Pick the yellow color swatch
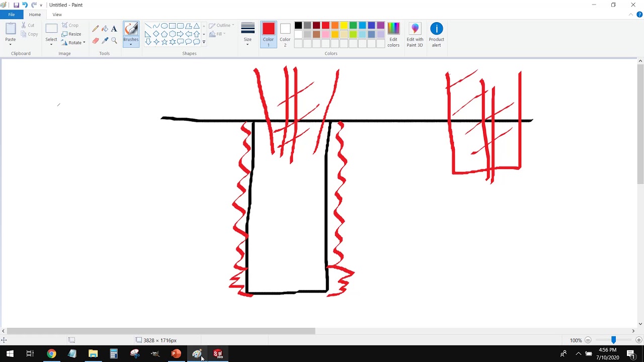The image size is (644, 362). [x=344, y=26]
